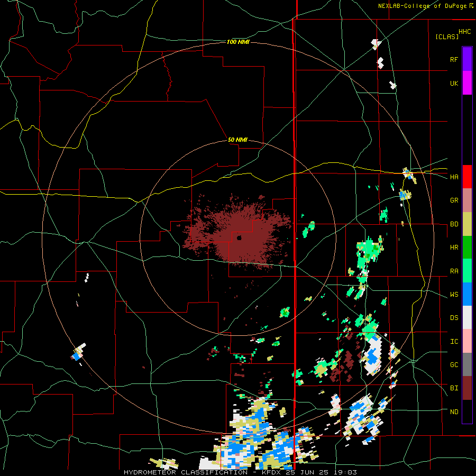Screen dimensions: 476x476
Task: Click the RA legend label
Action: click(x=454, y=271)
